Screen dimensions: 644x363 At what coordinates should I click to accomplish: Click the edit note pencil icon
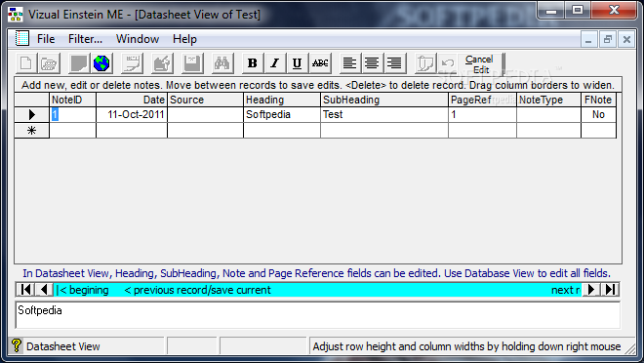click(x=162, y=63)
